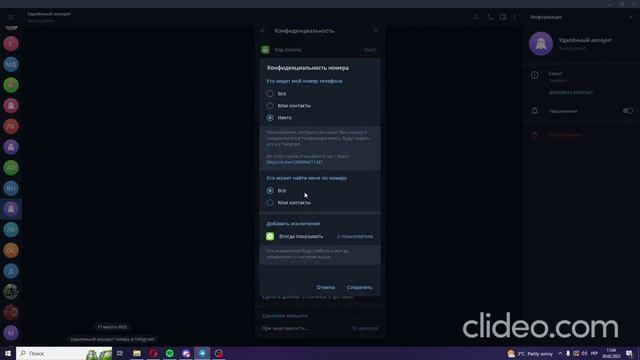Viewport: 640px width, 360px height.
Task: Toggle the side panel icon in the chat header
Action: pos(503,17)
